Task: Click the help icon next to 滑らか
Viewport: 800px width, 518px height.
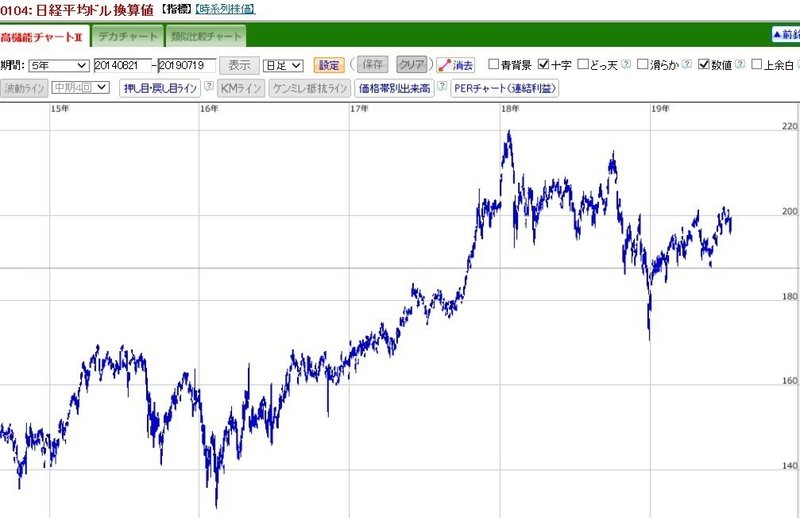Action: [x=687, y=64]
